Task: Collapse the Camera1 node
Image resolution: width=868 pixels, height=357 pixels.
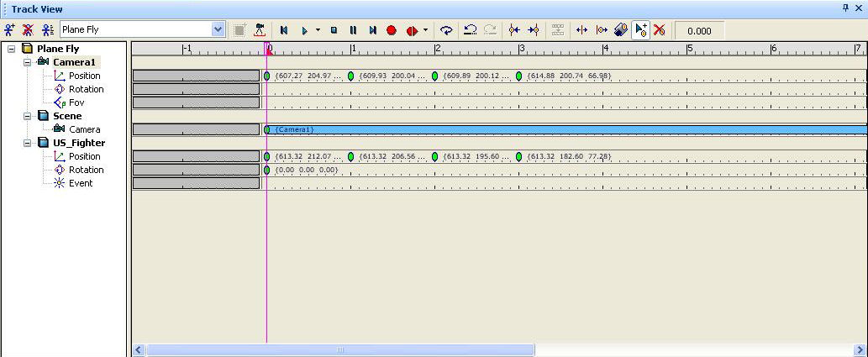Action: pos(27,62)
